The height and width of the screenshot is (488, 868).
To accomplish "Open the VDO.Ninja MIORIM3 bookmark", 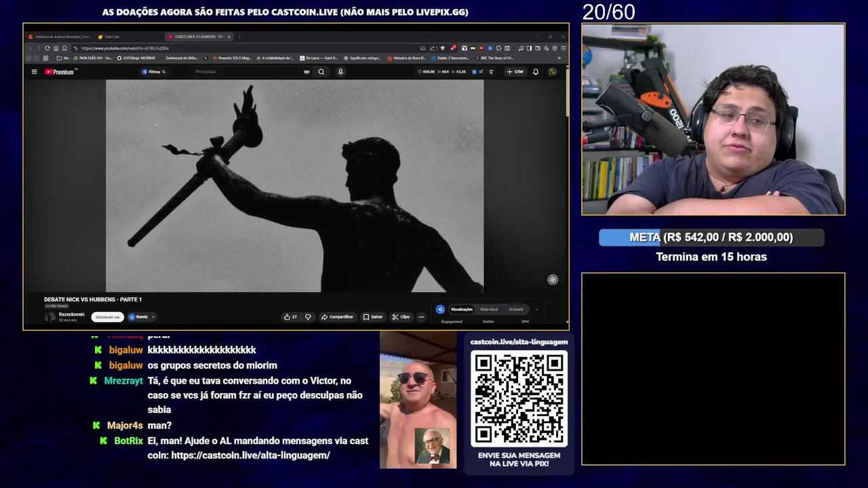I will click(136, 58).
